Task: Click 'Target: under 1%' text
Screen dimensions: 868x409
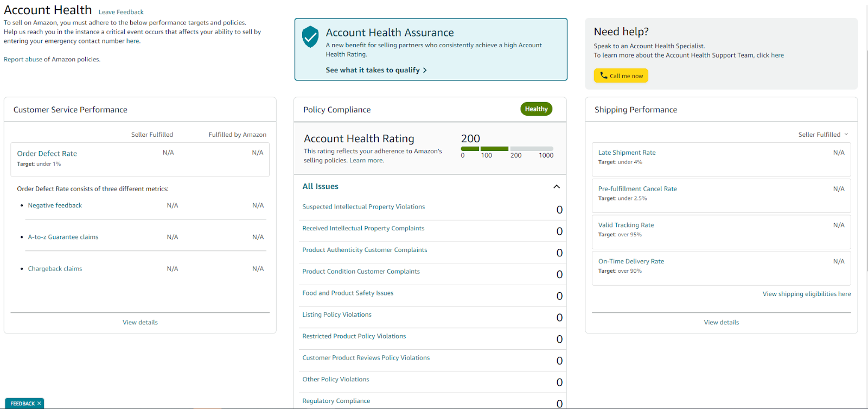Action: [x=39, y=164]
